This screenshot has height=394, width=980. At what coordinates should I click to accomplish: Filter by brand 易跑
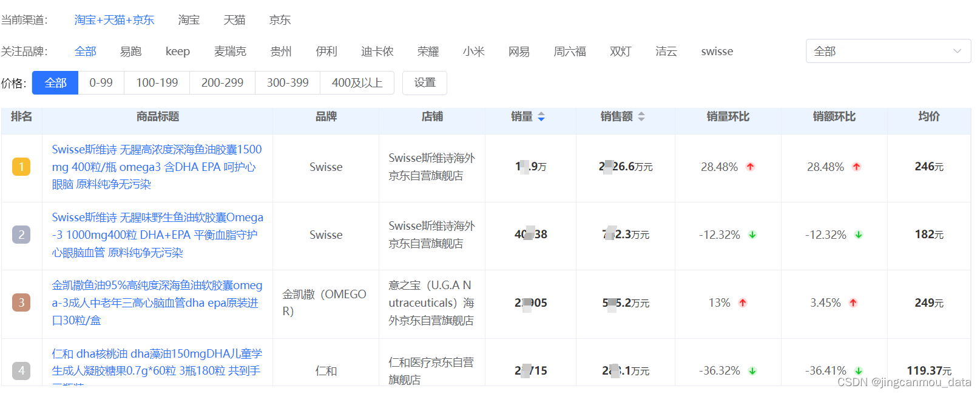point(130,52)
